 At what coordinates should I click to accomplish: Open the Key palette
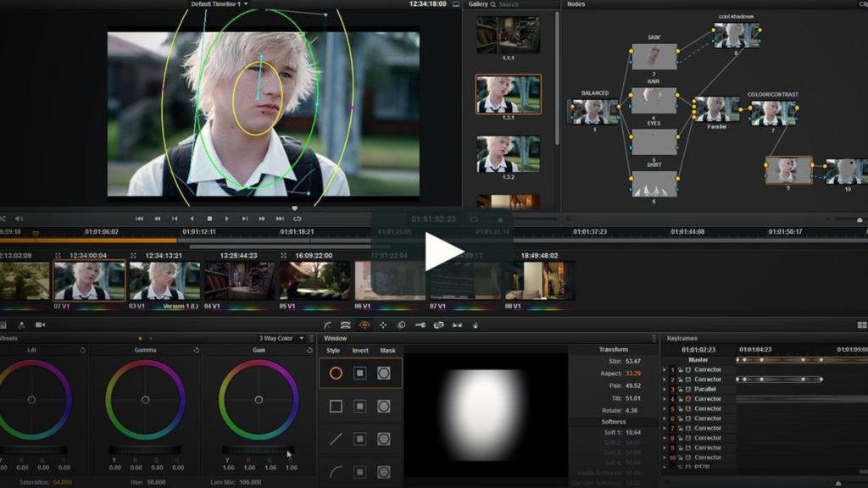click(x=421, y=325)
